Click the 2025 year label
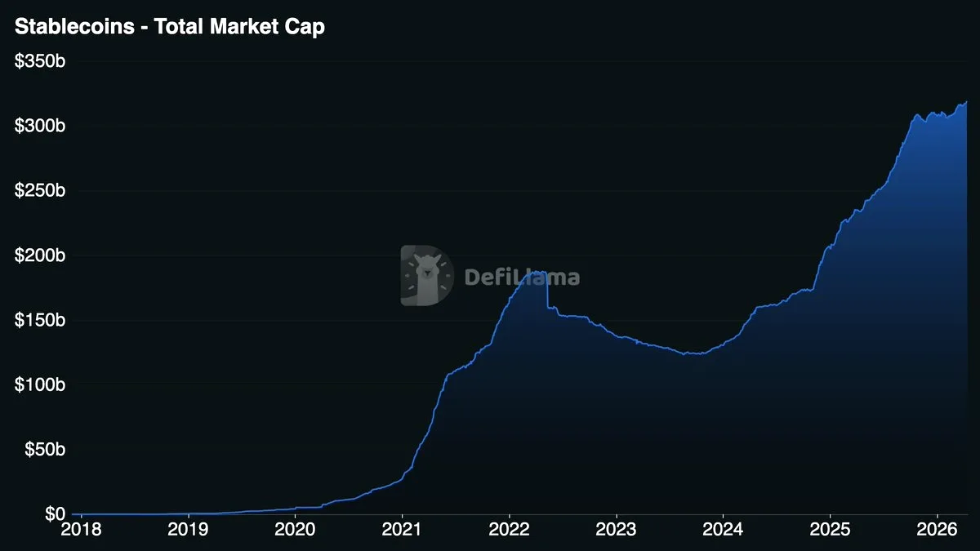 click(830, 531)
